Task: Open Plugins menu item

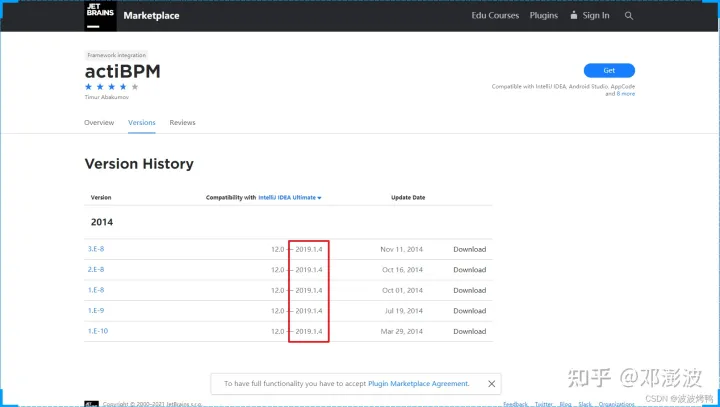Action: click(x=544, y=15)
